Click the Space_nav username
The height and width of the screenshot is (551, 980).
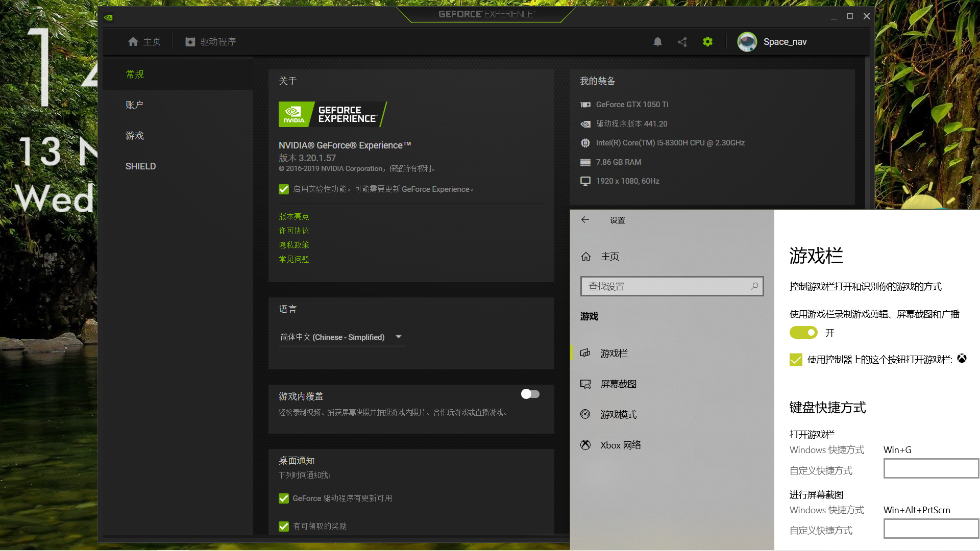coord(785,42)
